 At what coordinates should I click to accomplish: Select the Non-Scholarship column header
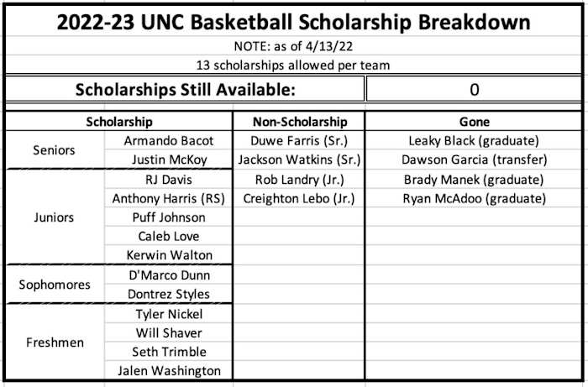click(x=299, y=122)
